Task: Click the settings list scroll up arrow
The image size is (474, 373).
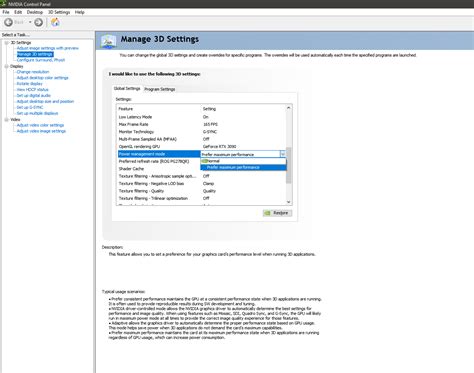Action: [x=289, y=108]
